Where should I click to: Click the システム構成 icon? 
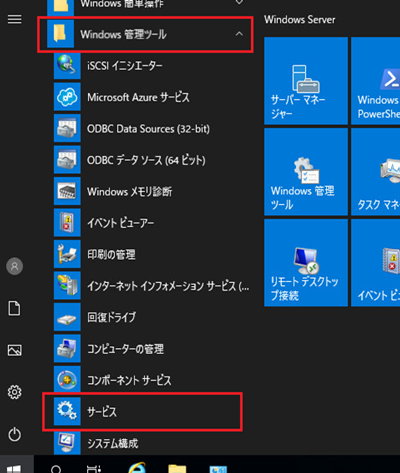[67, 443]
